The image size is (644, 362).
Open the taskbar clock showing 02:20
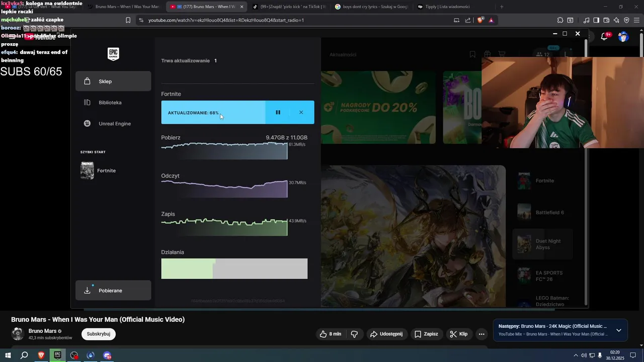click(615, 355)
